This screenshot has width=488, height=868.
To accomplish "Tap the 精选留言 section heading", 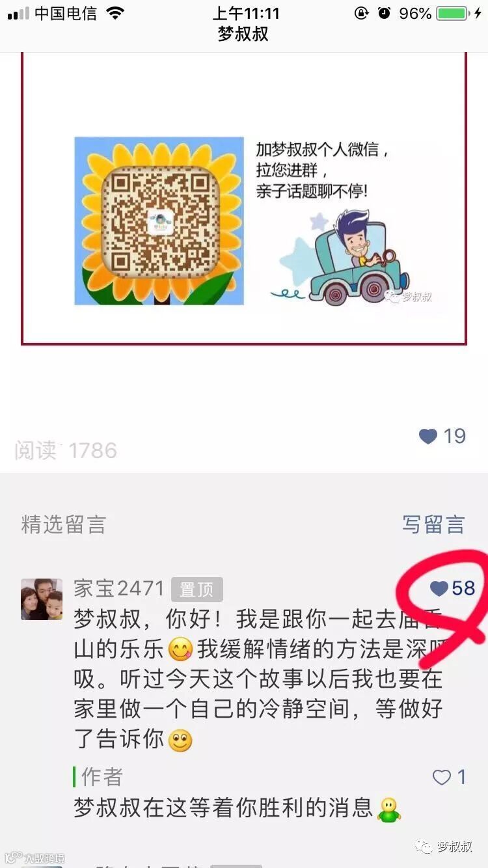I will pyautogui.click(x=63, y=524).
